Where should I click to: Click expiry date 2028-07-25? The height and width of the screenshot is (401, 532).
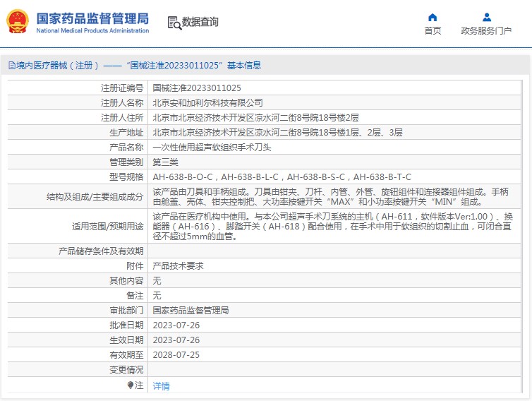point(176,355)
